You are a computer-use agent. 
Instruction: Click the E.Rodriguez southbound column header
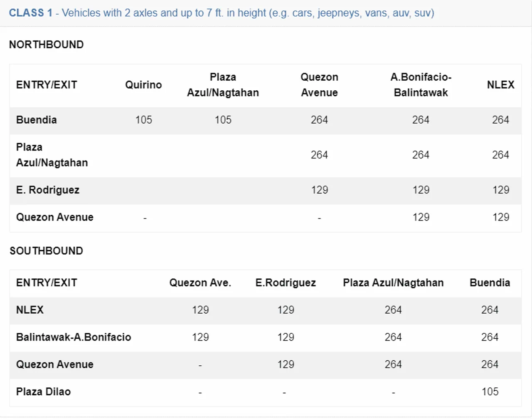[286, 283]
